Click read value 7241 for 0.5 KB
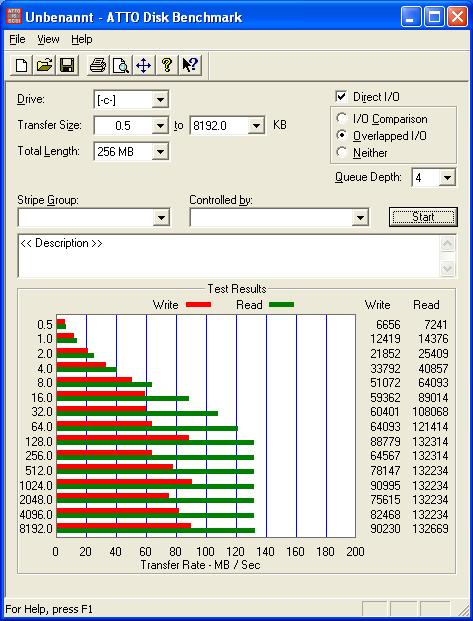Viewport: 473px width, 621px height. click(x=435, y=325)
